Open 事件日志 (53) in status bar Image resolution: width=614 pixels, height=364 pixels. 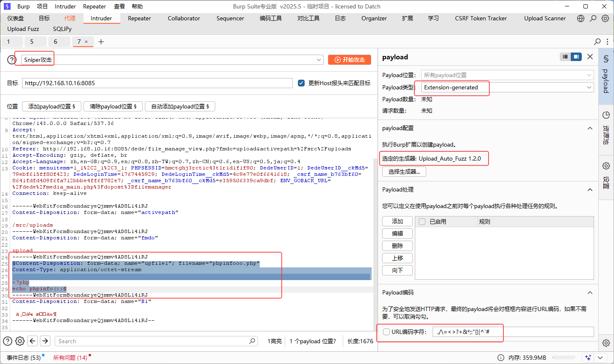(24, 358)
